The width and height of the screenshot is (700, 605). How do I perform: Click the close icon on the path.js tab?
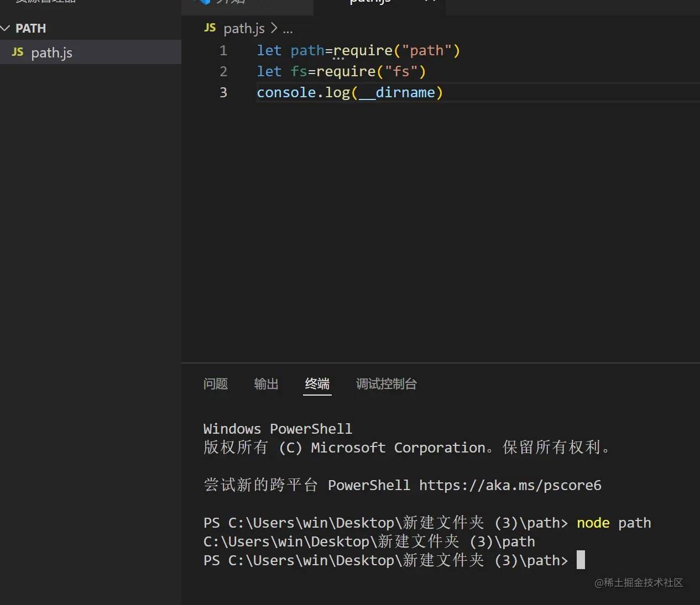coord(430,2)
